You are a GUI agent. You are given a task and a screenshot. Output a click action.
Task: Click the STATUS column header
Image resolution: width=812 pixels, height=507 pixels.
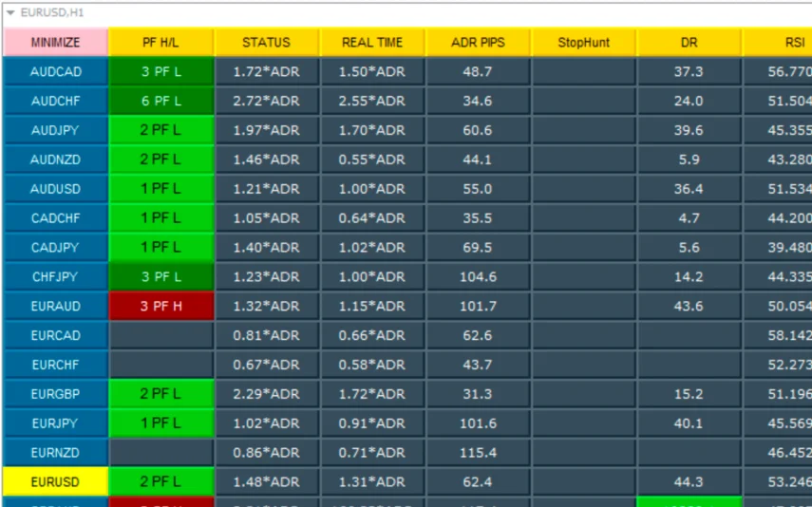click(x=266, y=43)
